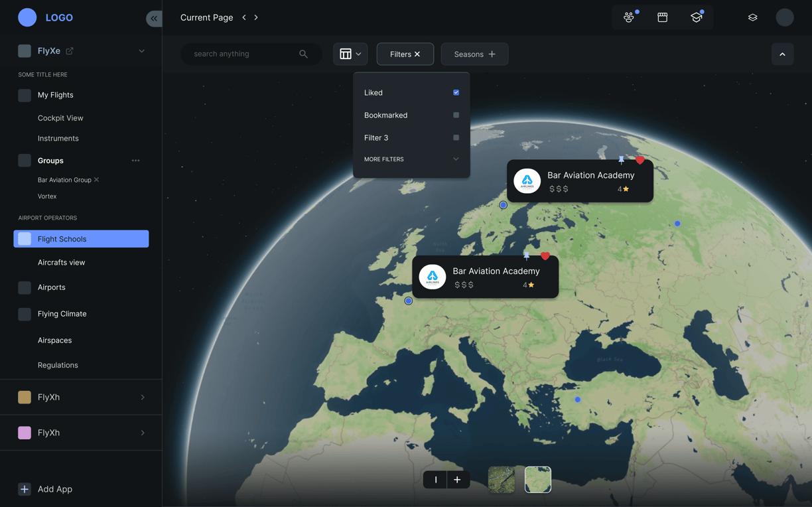The width and height of the screenshot is (812, 507).
Task: Toggle the Flying Climate square icon
Action: (x=25, y=314)
